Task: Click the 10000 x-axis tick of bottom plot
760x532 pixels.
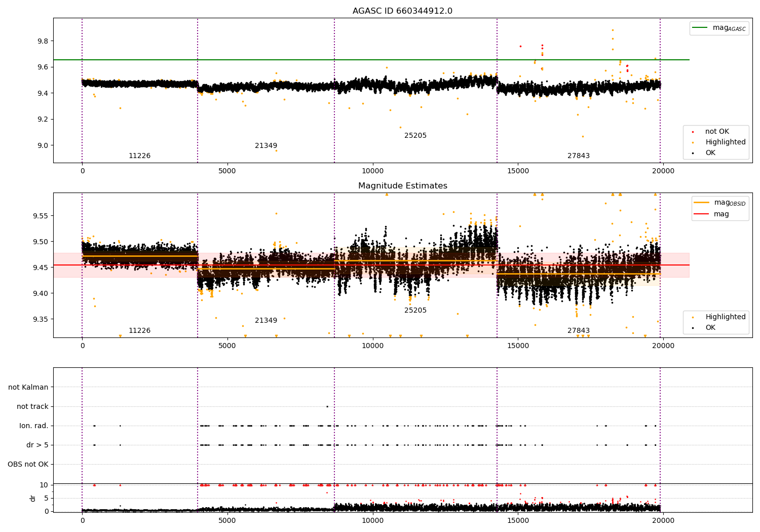Action: pyautogui.click(x=372, y=521)
